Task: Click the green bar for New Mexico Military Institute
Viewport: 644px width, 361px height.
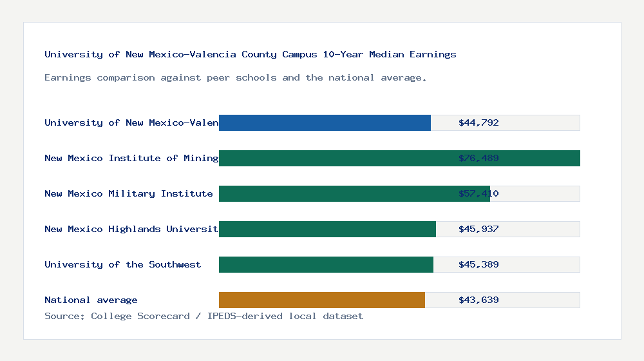Action: pos(354,193)
